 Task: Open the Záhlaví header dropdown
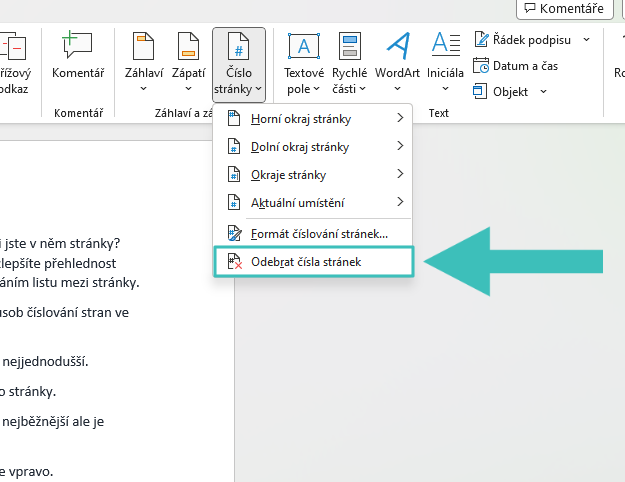(x=143, y=62)
